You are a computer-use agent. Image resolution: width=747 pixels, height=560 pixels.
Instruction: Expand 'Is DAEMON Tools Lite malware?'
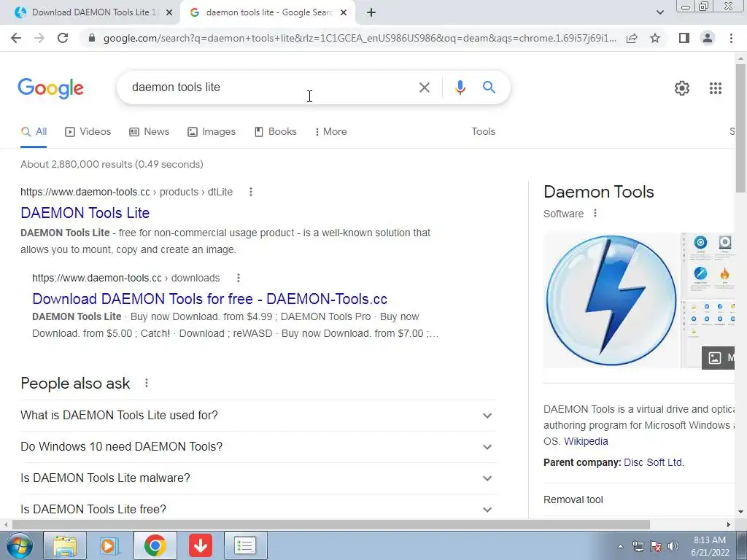[x=258, y=478]
